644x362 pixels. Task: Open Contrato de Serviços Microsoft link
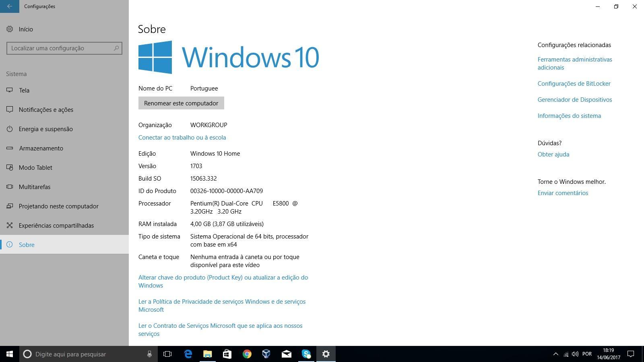220,330
